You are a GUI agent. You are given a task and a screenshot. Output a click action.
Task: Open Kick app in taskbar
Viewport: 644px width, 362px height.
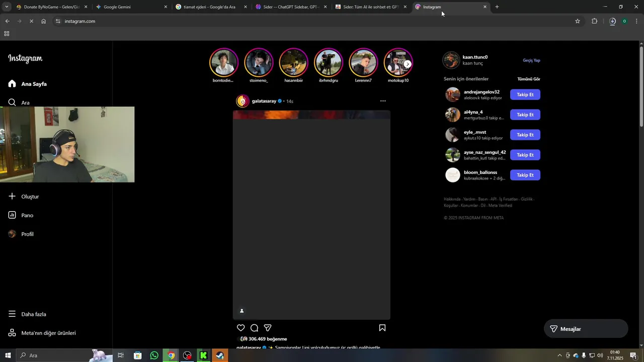203,355
